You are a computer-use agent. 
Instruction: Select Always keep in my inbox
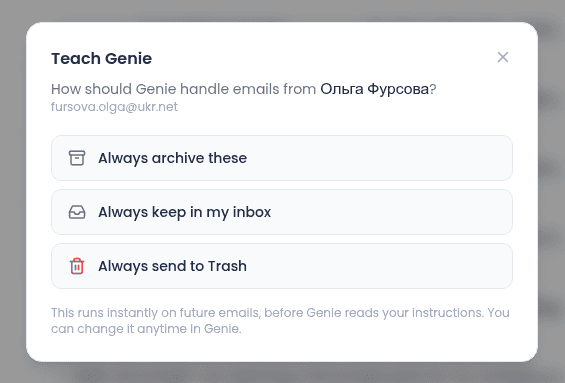click(282, 212)
